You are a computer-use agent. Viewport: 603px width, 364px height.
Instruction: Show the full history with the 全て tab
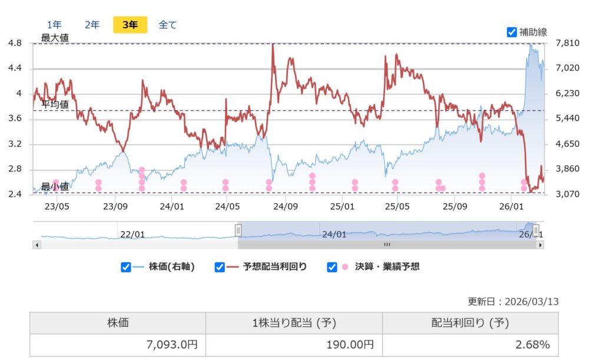(x=168, y=25)
